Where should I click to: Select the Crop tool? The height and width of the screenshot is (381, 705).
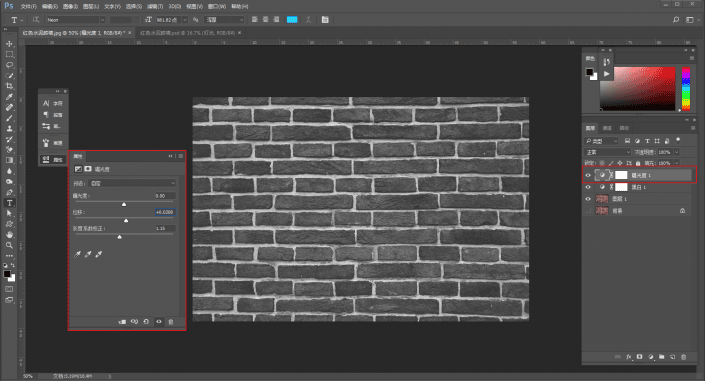point(9,86)
